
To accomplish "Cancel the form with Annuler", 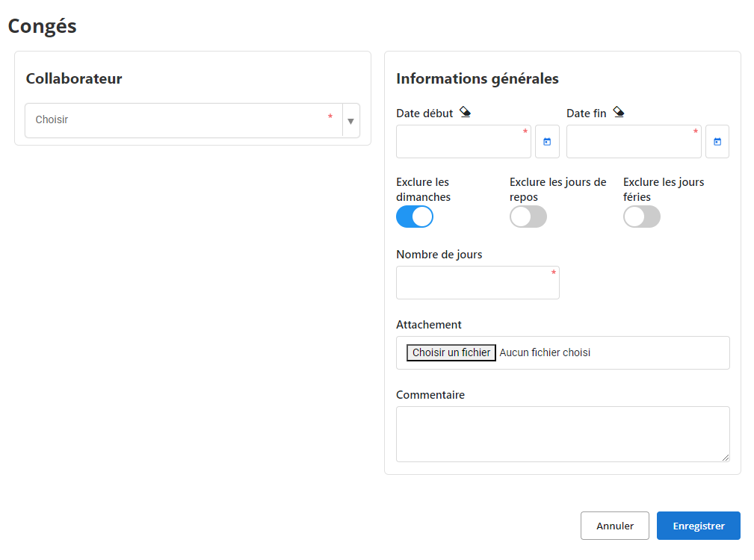I will click(x=614, y=526).
